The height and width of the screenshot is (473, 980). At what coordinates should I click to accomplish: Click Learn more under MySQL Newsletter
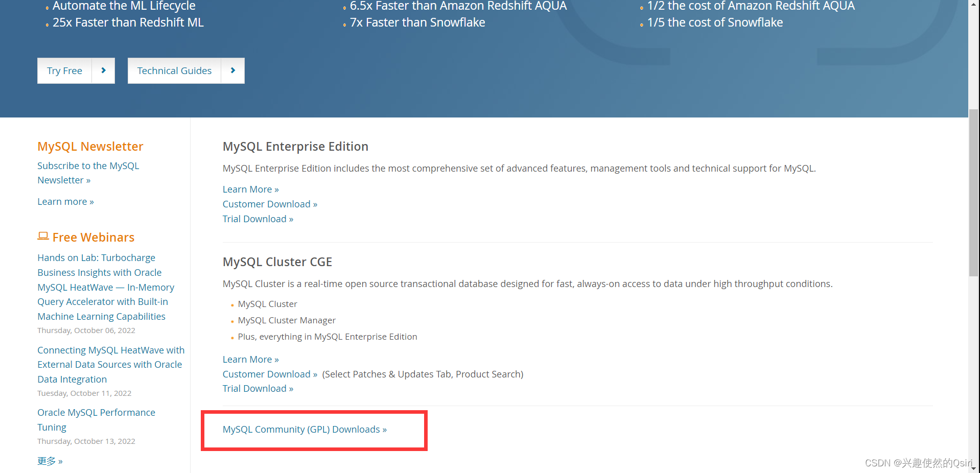coord(65,201)
